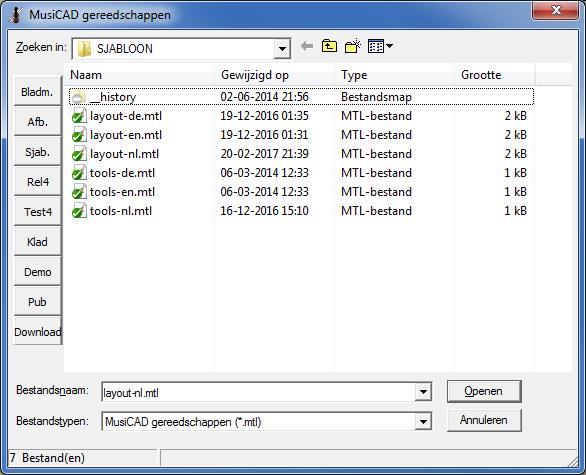Go back with the grey back arrow
Image resolution: width=586 pixels, height=475 pixels.
[307, 46]
